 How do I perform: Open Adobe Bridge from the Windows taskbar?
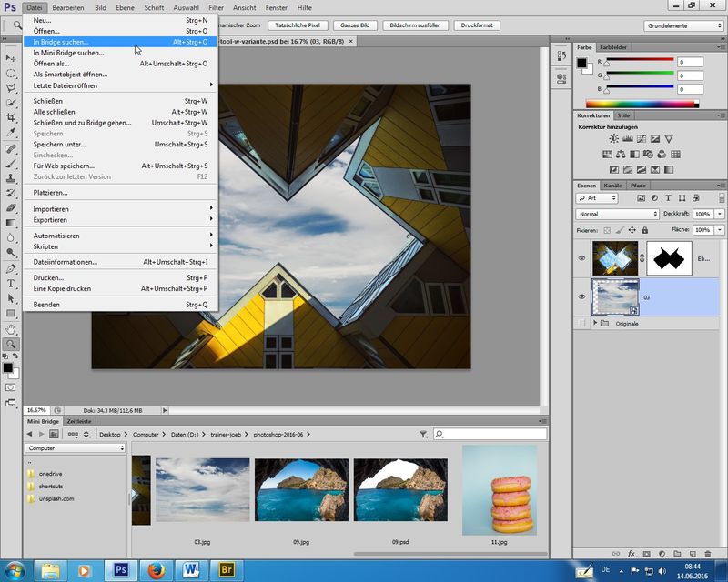(x=227, y=569)
